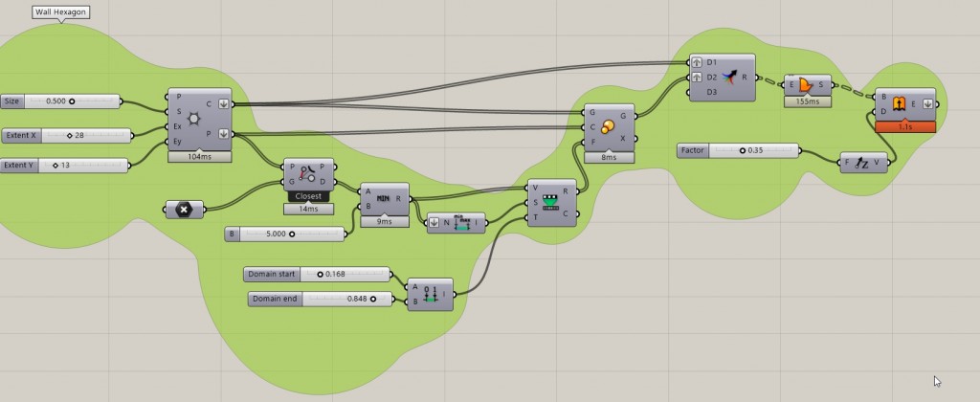Click the flatten arrow on Hexagonal C output
Viewport: 980px width, 402px height.
[x=223, y=103]
